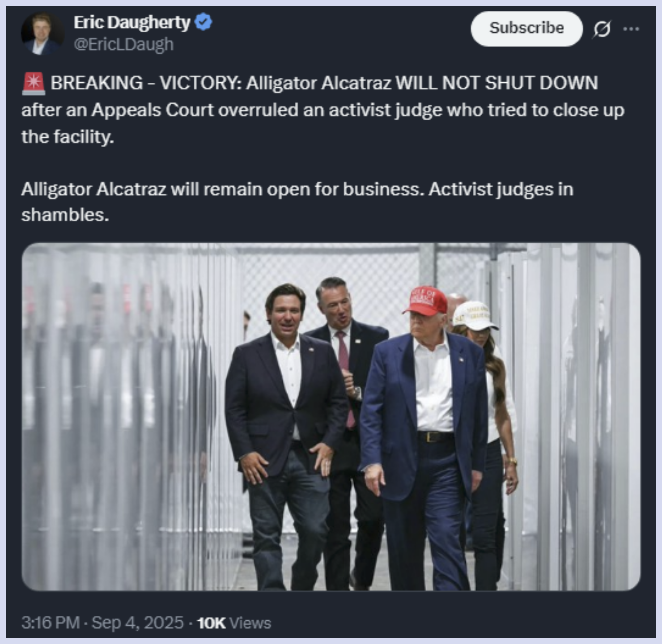Subscribe to Eric Daugherty
The height and width of the screenshot is (644, 662).
point(526,29)
